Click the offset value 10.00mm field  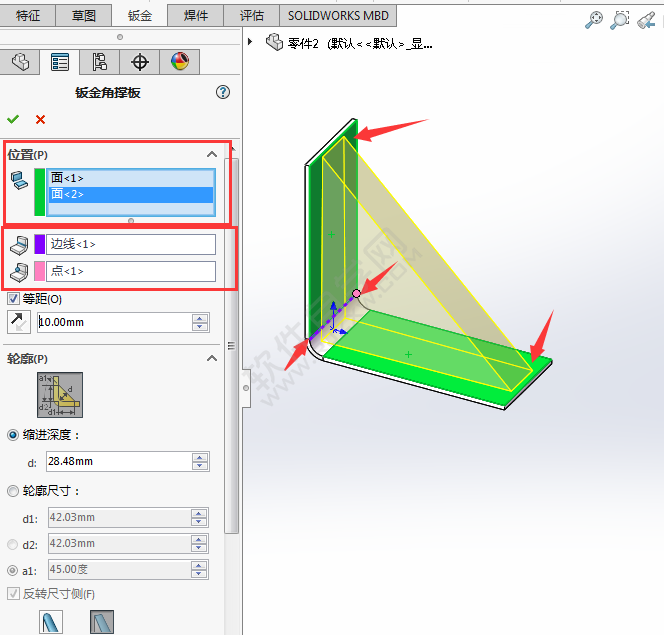coord(114,322)
